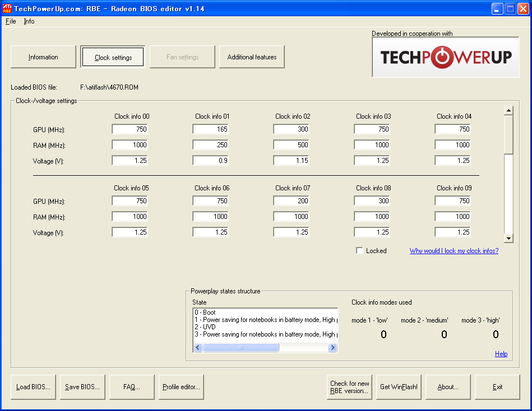Click the TechPowerUp logo banner
The width and height of the screenshot is (532, 411).
tap(446, 58)
